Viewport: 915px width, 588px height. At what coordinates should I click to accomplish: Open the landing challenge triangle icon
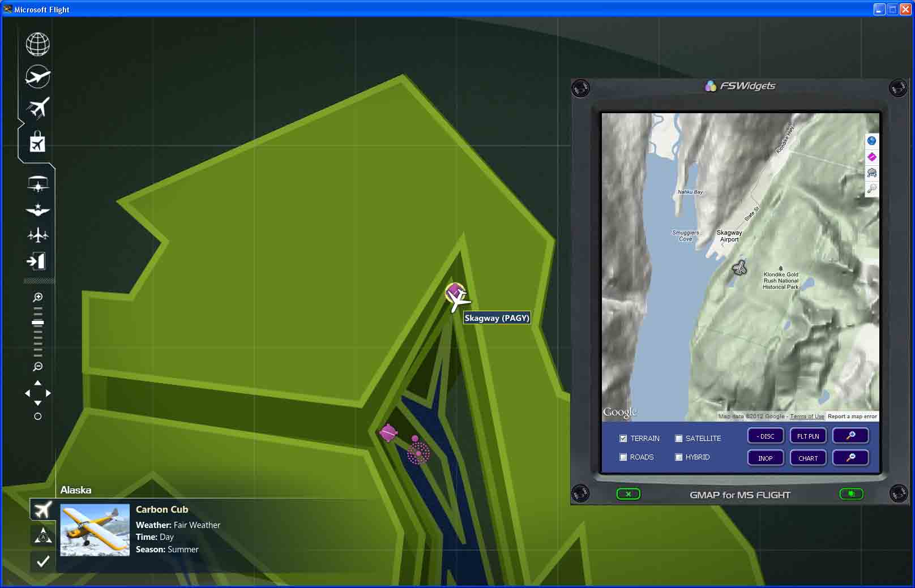(42, 535)
